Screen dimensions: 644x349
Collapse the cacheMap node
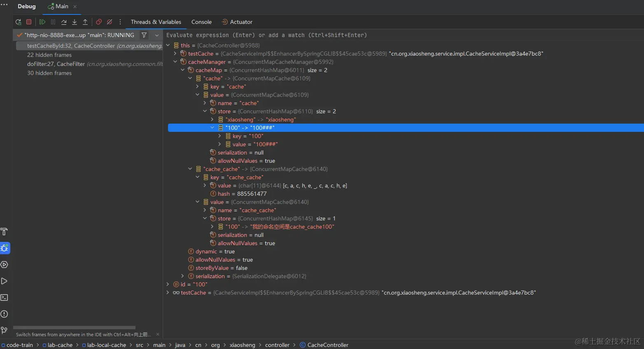(x=183, y=70)
